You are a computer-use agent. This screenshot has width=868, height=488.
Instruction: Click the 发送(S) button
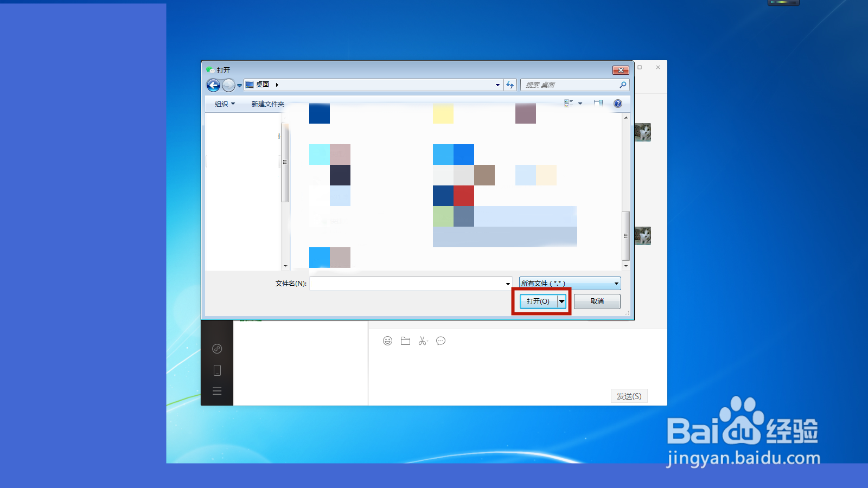coord(629,396)
